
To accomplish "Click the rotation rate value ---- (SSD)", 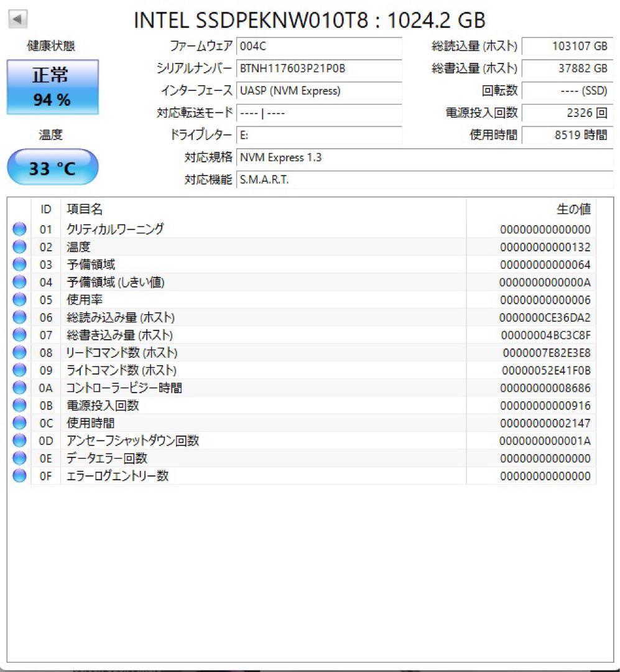I will [x=567, y=91].
